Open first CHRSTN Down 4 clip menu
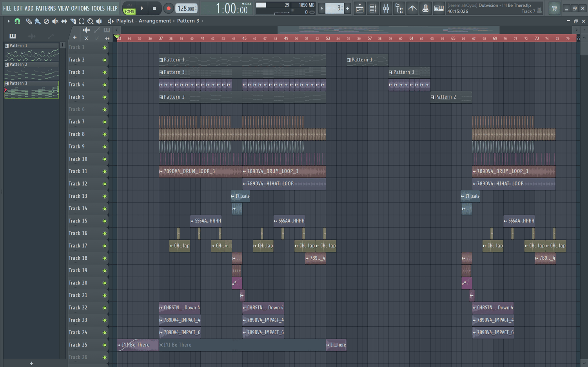Viewport: 588px width, 367px height. [161, 308]
